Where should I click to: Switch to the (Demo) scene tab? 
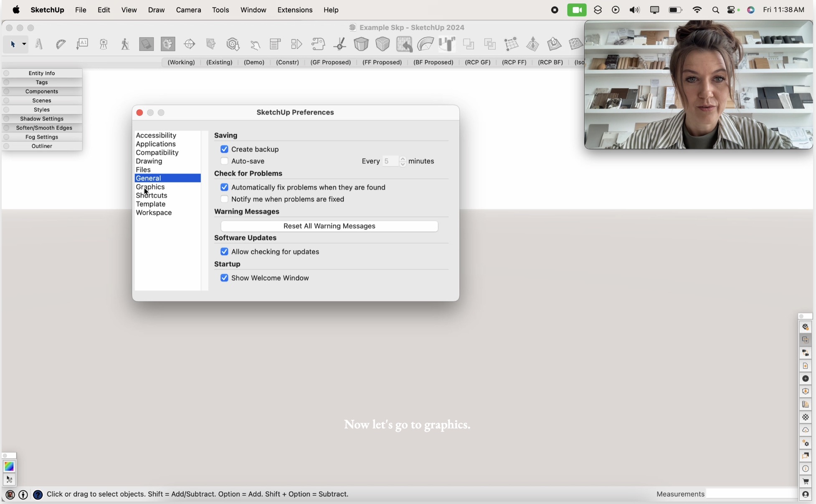(x=253, y=62)
